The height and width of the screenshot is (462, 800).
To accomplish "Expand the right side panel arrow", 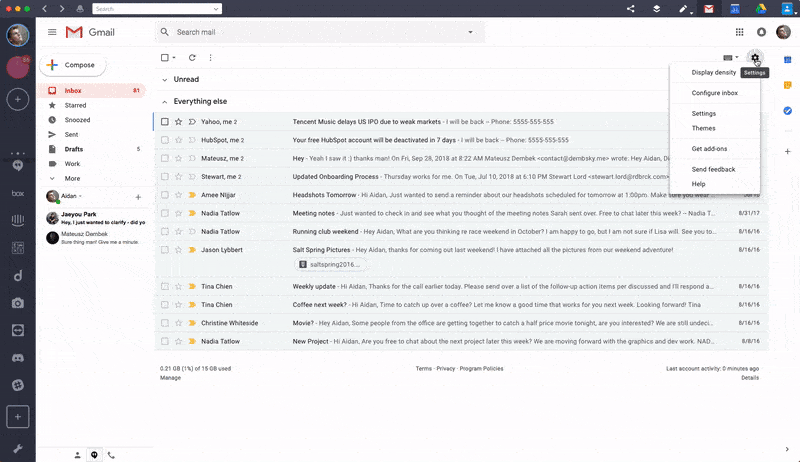I will (787, 449).
